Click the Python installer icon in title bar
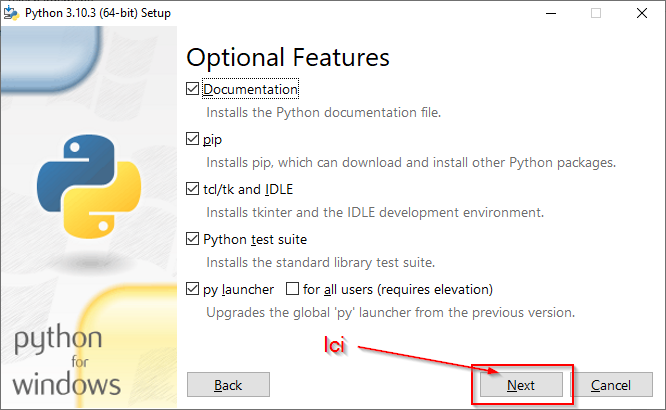The height and width of the screenshot is (410, 666). point(11,13)
